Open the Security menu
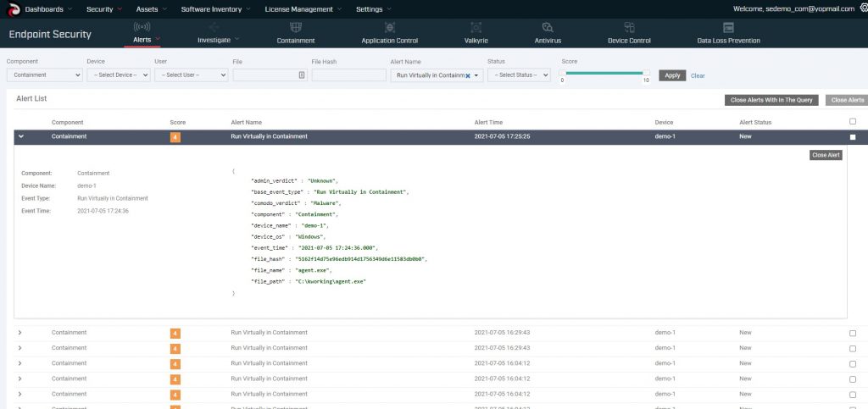868x409 pixels. point(104,8)
